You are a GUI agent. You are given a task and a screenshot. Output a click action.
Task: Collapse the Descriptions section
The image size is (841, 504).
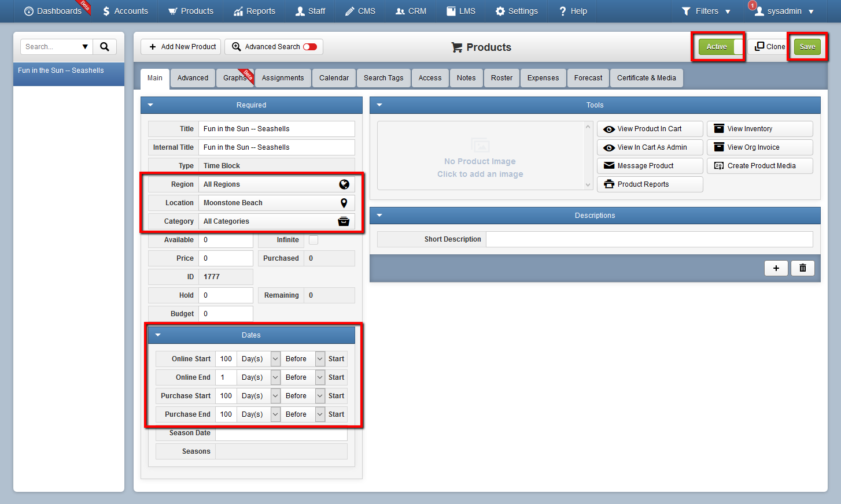(x=379, y=216)
